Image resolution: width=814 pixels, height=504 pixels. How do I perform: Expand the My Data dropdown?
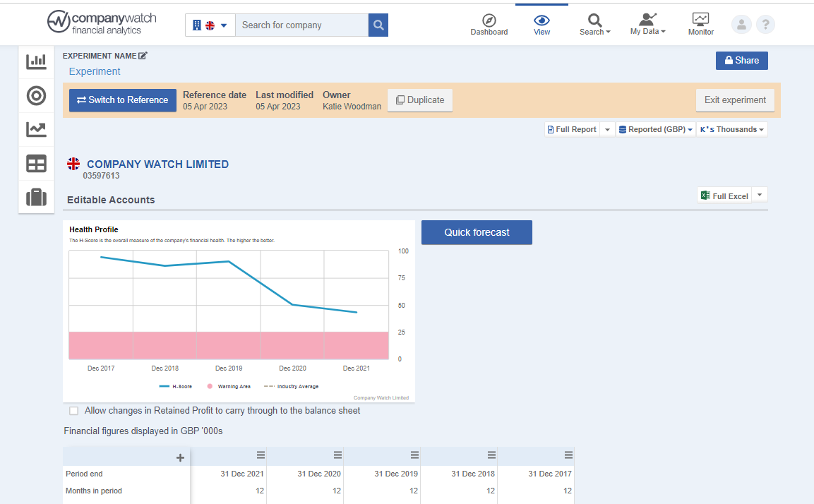[647, 25]
